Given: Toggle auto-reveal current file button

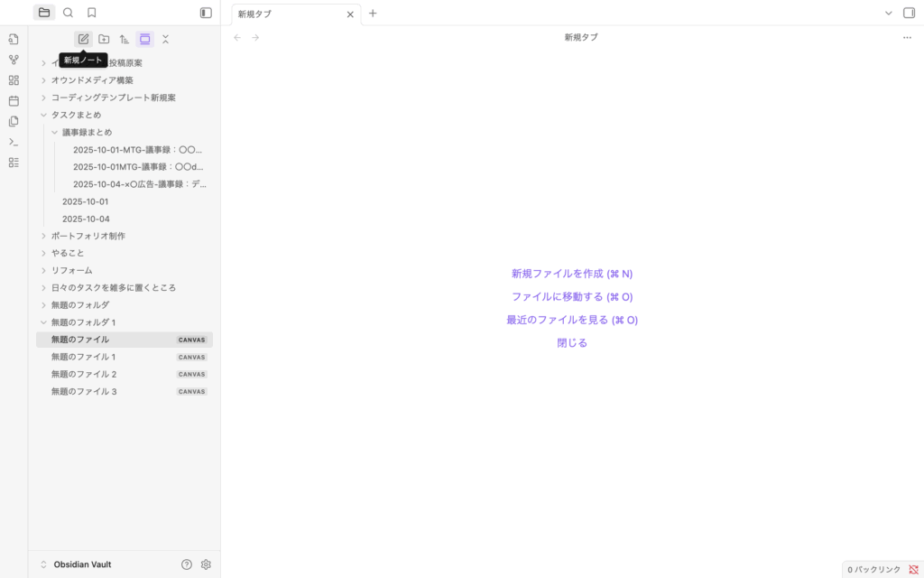Looking at the screenshot, I should (x=144, y=39).
